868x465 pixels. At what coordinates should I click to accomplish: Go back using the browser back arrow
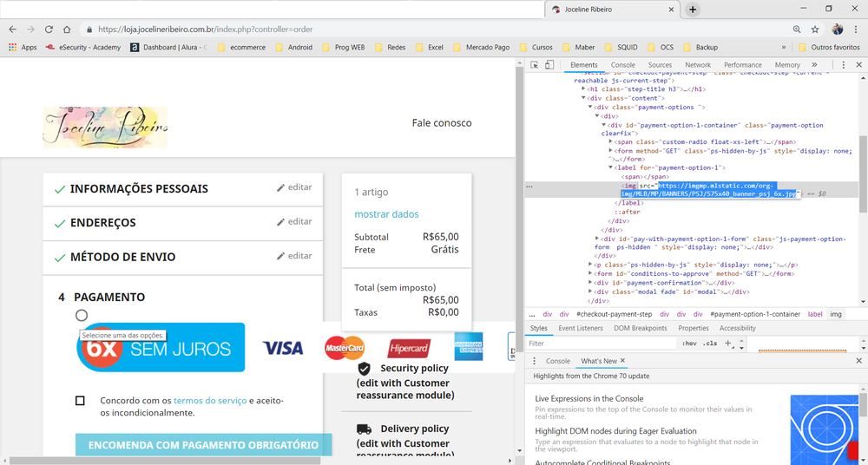pos(13,29)
